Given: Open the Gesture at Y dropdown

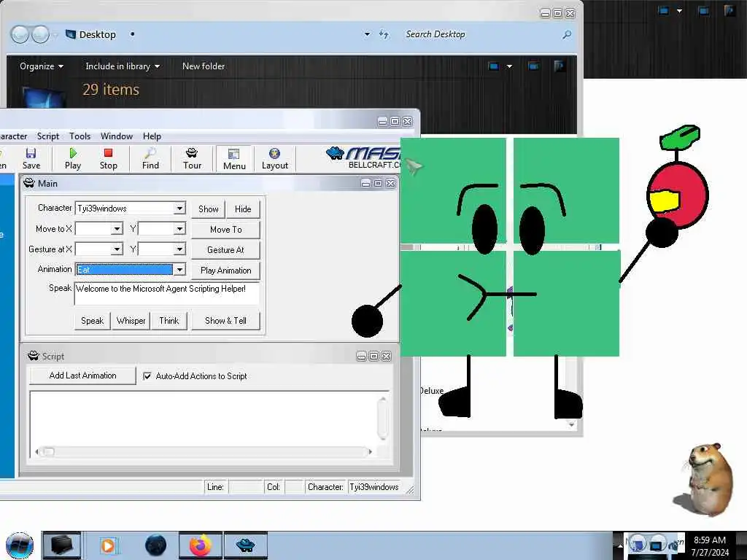Looking at the screenshot, I should point(179,249).
